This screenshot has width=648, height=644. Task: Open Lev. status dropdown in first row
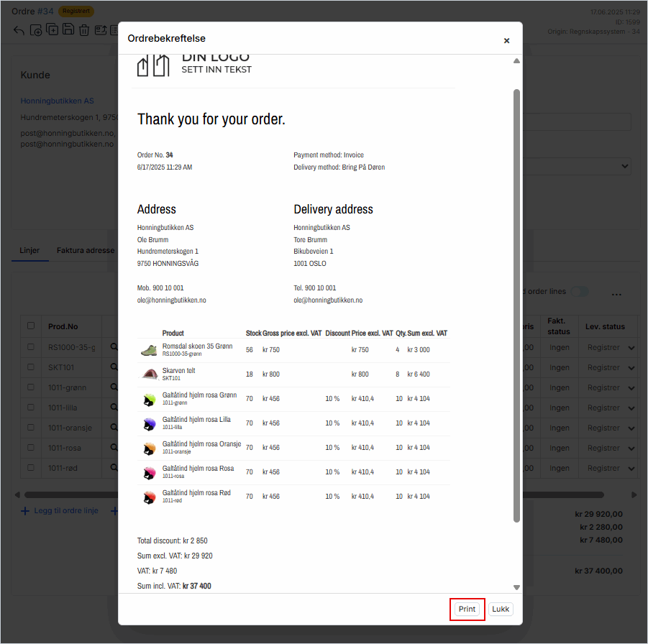pyautogui.click(x=631, y=348)
